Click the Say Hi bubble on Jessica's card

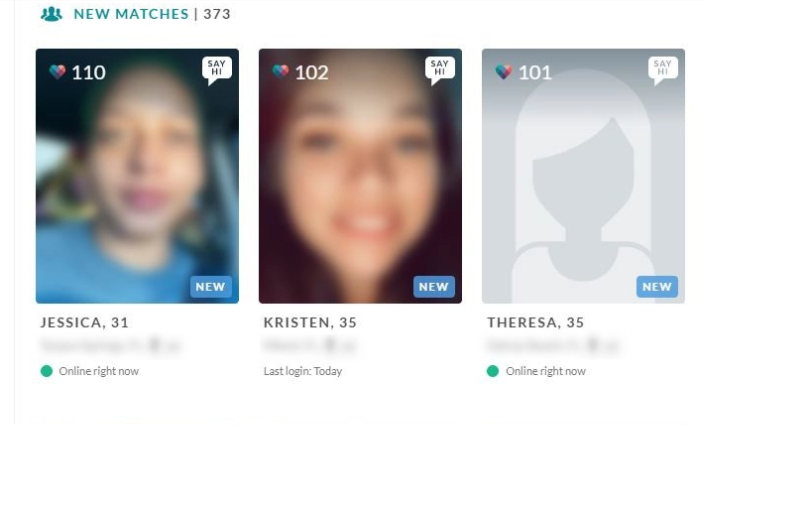(216, 68)
